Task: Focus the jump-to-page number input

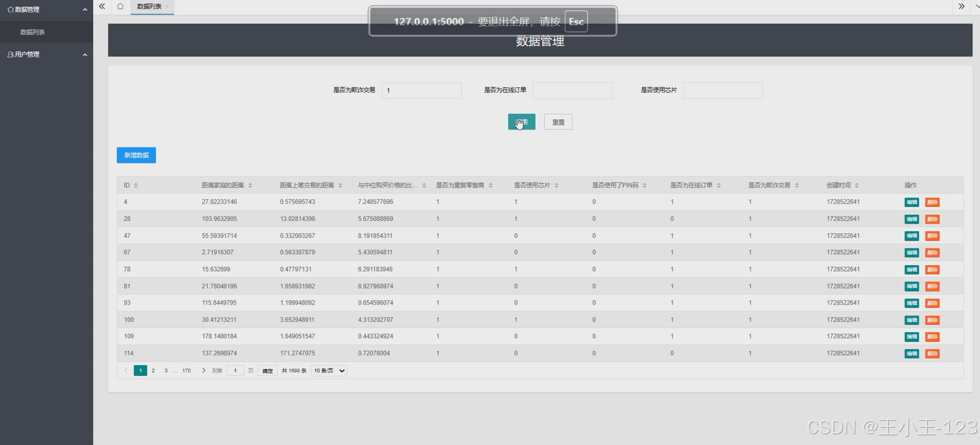Action: 235,370
